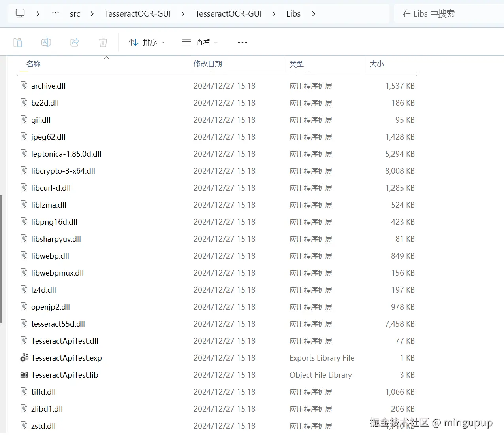Go to first TesseractOCR-GUI breadcrumb folder
Screen dimensions: 504x440
138,14
